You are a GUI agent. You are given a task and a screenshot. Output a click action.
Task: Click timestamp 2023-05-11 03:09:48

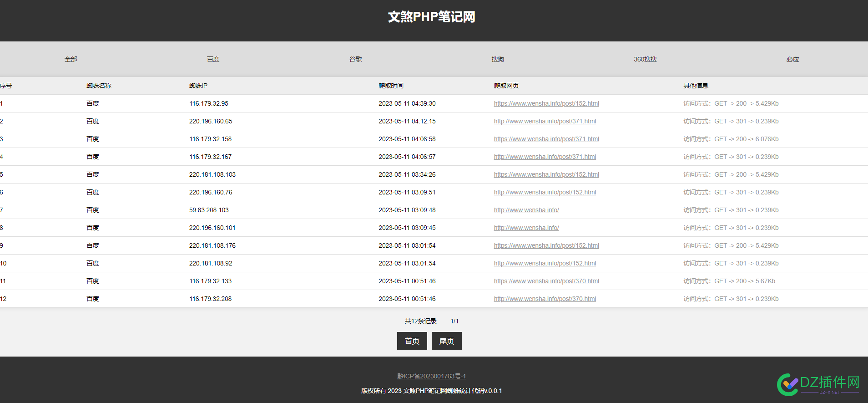pyautogui.click(x=407, y=210)
